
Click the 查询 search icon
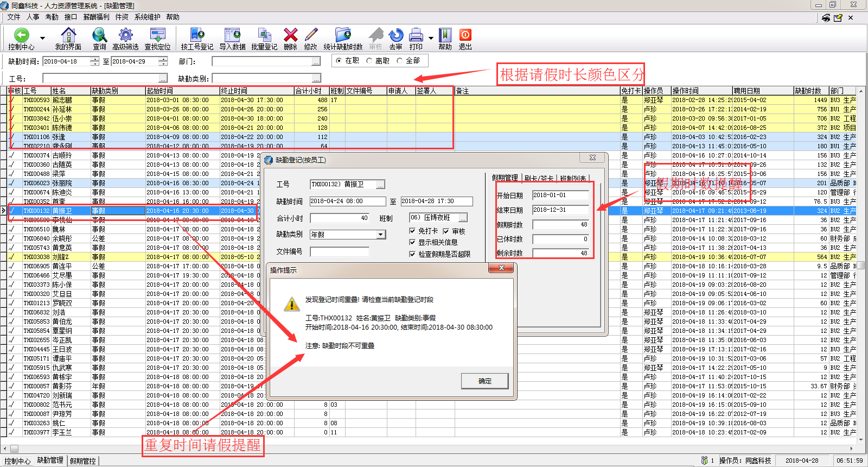(99, 39)
